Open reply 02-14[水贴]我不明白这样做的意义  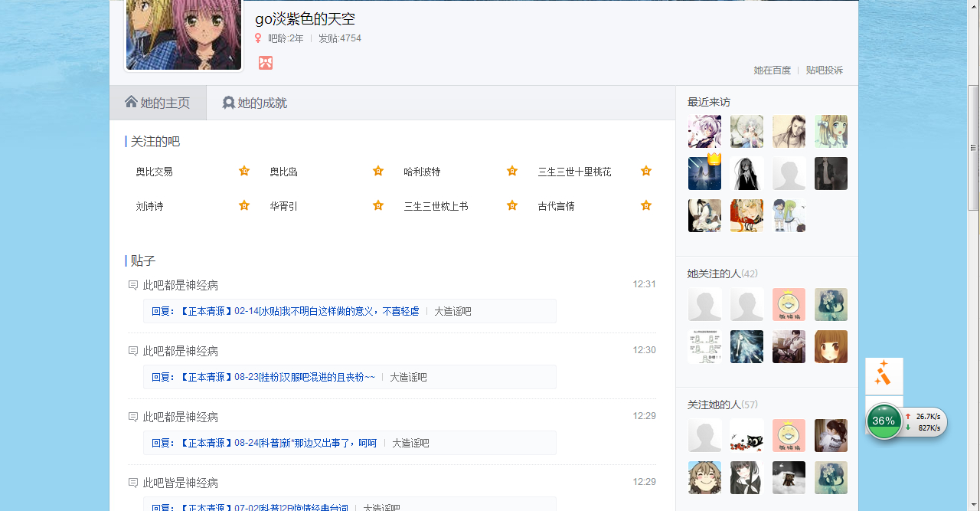click(x=286, y=311)
